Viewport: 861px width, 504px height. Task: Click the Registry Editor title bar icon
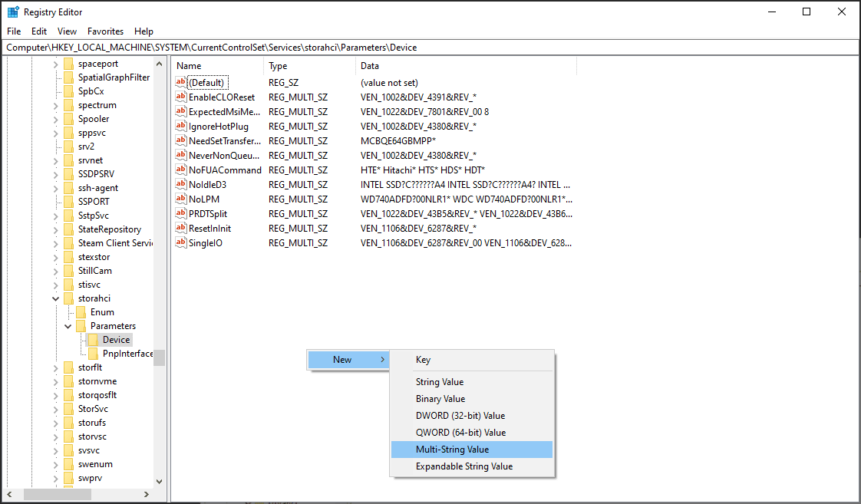tap(13, 12)
